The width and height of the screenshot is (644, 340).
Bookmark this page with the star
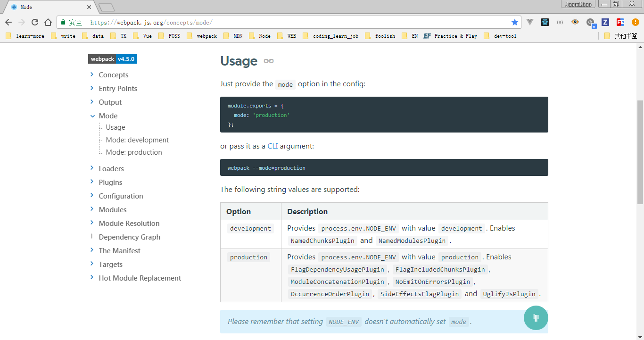(x=515, y=22)
